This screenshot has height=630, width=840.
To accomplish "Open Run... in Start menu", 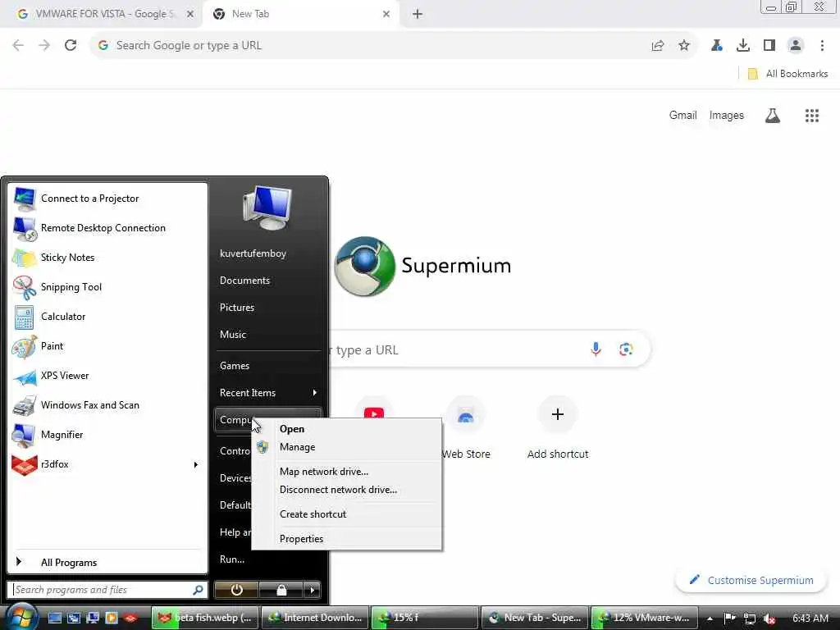I will [268, 559].
